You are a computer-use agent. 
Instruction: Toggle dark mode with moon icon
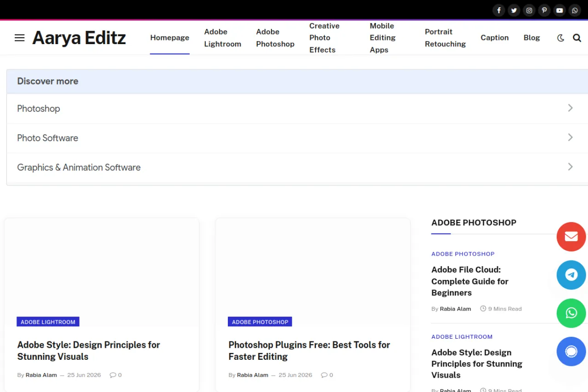(560, 38)
